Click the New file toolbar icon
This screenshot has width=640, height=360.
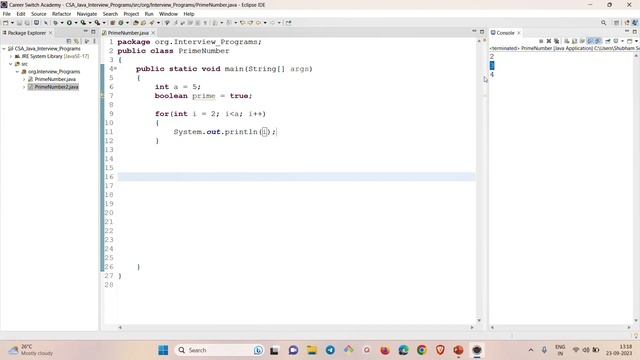tap(5, 23)
